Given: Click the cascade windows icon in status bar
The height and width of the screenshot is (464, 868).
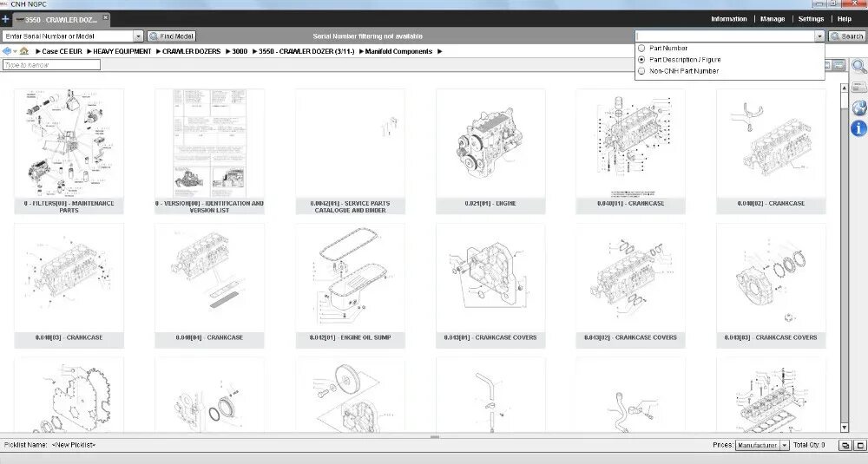Looking at the screenshot, I should (845, 445).
